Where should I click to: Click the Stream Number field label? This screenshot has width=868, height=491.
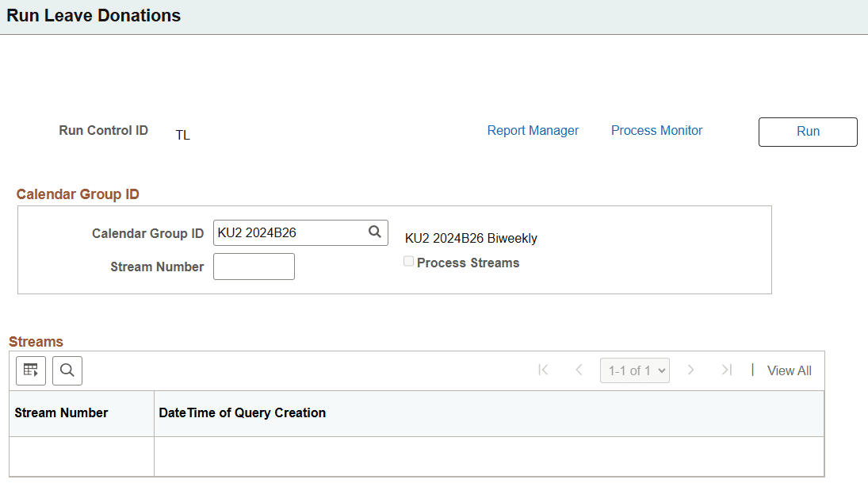tap(157, 267)
